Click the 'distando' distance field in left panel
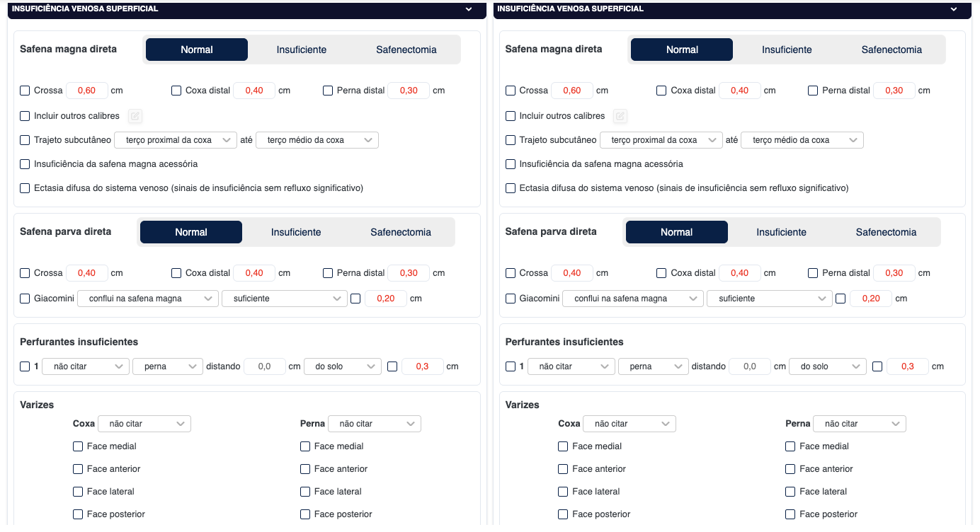Screen dimensions: 980x532 click(x=265, y=366)
